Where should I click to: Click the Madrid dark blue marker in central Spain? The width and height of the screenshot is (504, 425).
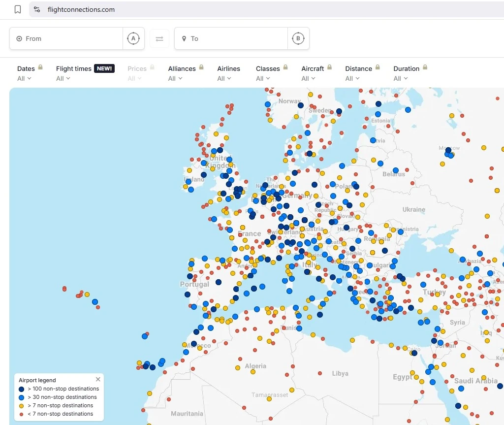(218, 282)
